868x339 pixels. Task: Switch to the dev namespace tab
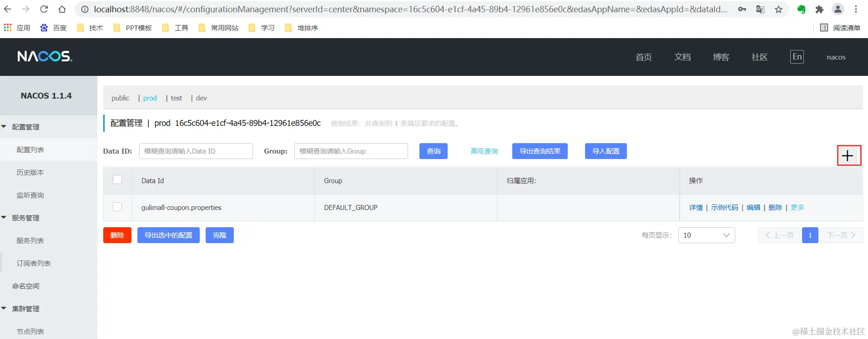(x=201, y=98)
